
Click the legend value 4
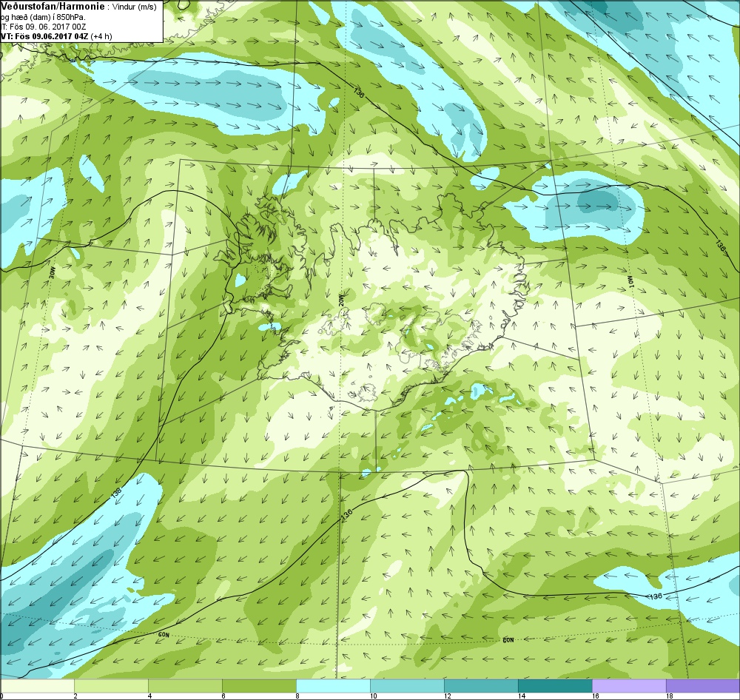[x=149, y=696]
